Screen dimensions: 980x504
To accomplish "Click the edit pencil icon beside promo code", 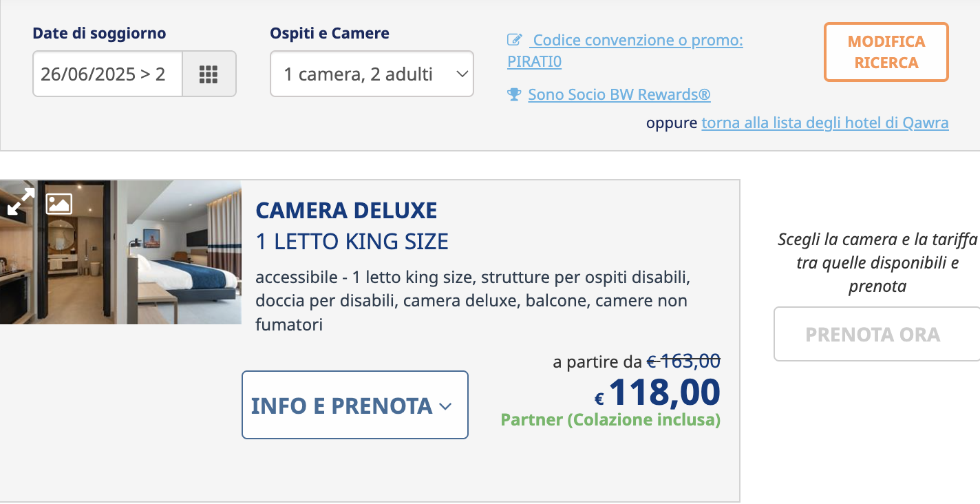I will [x=515, y=40].
